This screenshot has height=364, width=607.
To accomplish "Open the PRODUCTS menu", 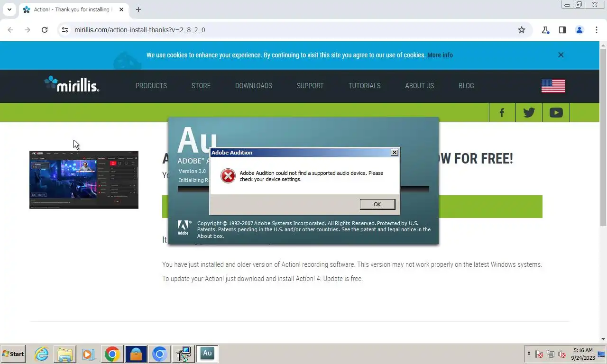I will [x=151, y=86].
